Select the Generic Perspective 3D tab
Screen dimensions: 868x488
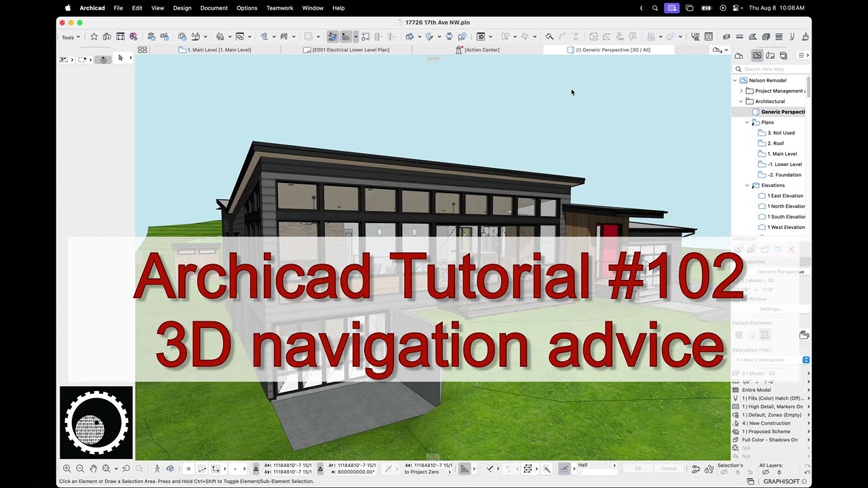point(609,50)
